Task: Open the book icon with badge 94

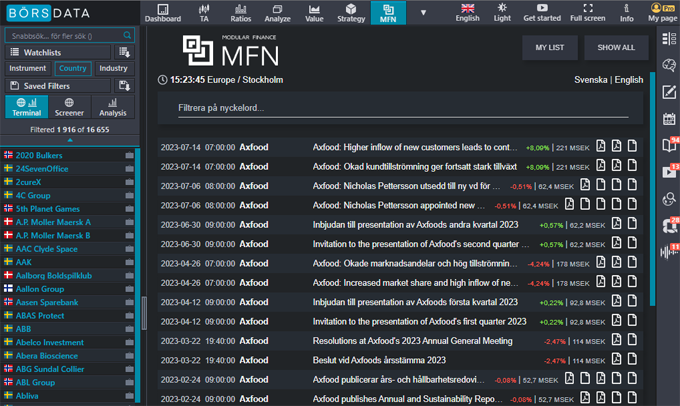Action: (669, 145)
